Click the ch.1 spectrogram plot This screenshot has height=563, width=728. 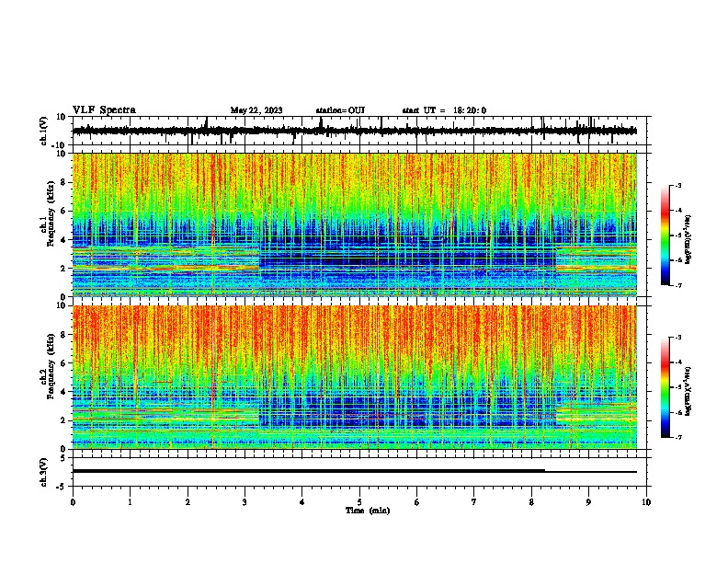(x=355, y=224)
